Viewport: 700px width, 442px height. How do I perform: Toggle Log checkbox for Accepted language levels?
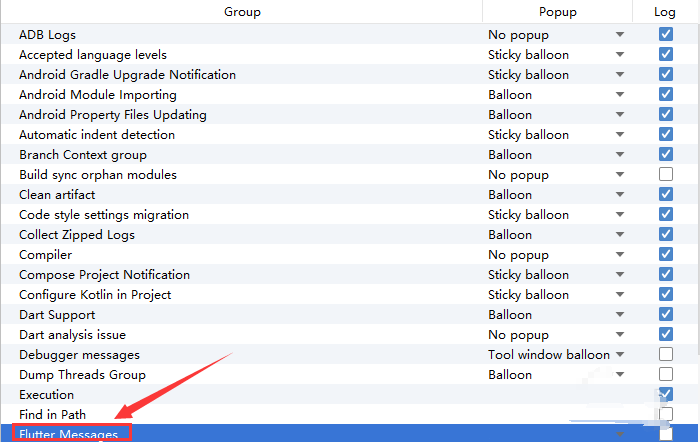666,54
